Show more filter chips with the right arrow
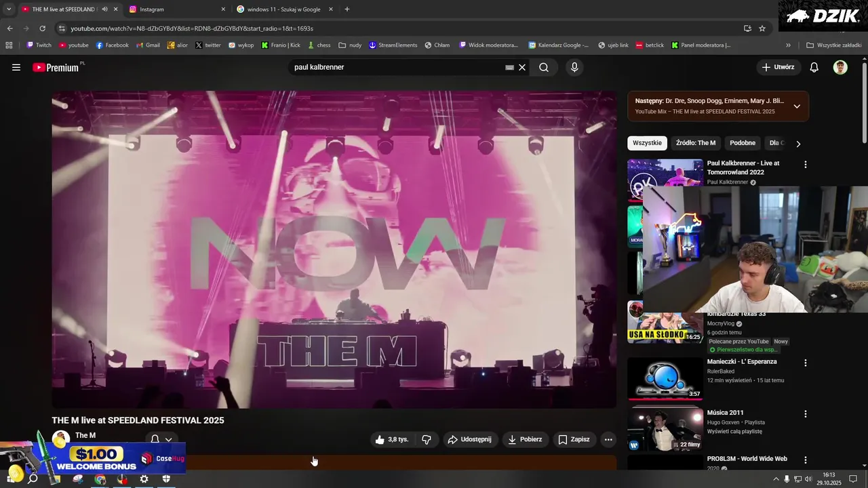 798,144
